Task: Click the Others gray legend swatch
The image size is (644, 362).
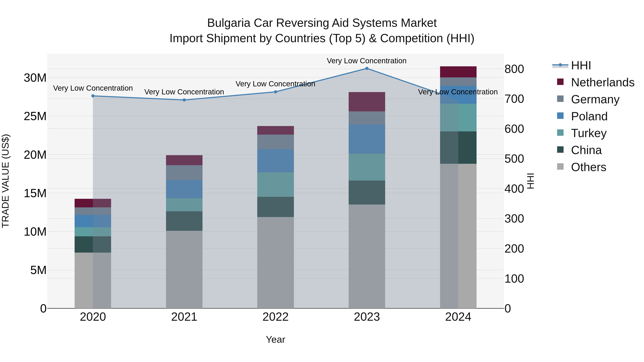Action: pyautogui.click(x=560, y=167)
